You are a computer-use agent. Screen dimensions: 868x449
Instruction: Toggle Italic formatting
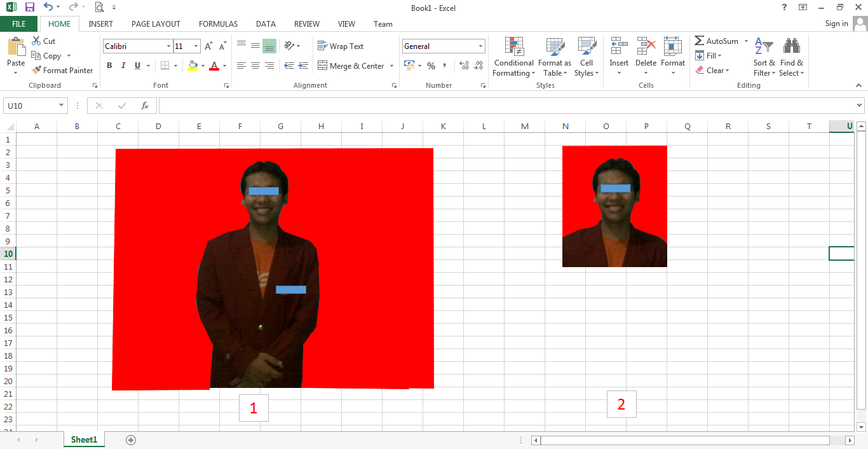pos(123,66)
